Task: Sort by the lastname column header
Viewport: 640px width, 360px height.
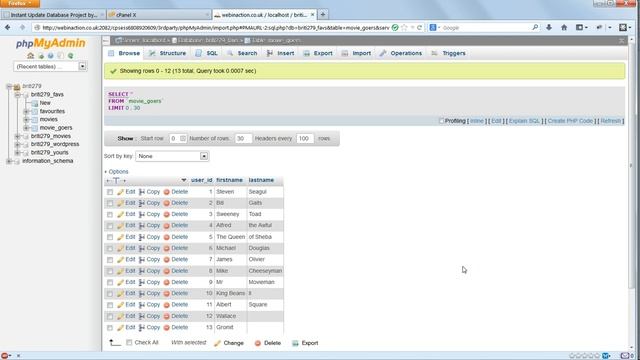Action: pos(261,180)
